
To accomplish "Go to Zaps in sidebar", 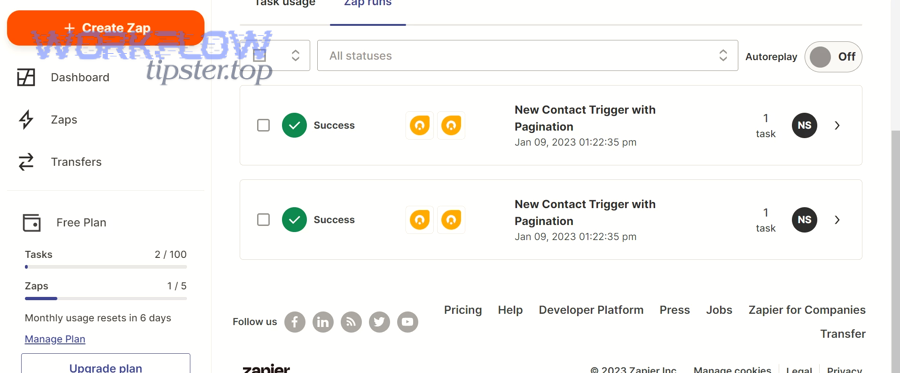I will [64, 120].
